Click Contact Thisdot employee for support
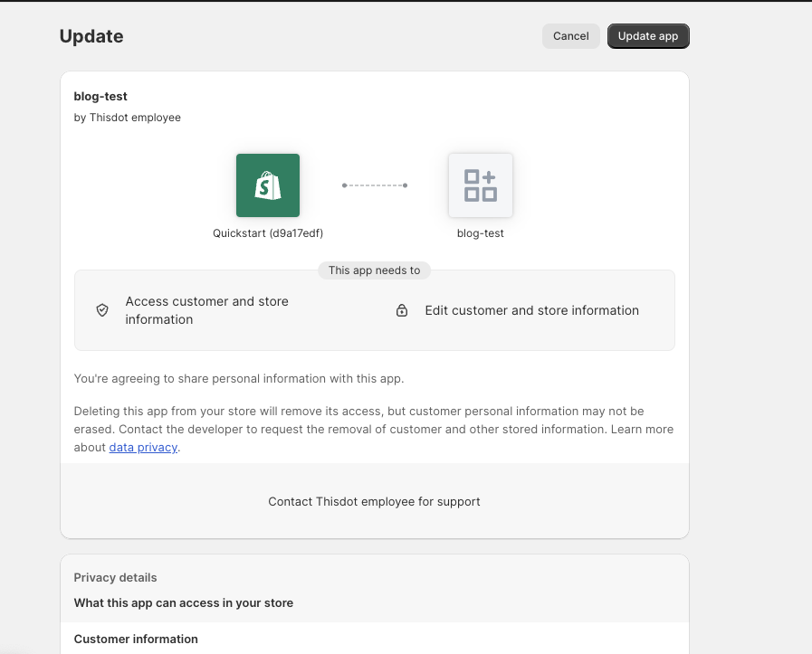 [x=374, y=501]
